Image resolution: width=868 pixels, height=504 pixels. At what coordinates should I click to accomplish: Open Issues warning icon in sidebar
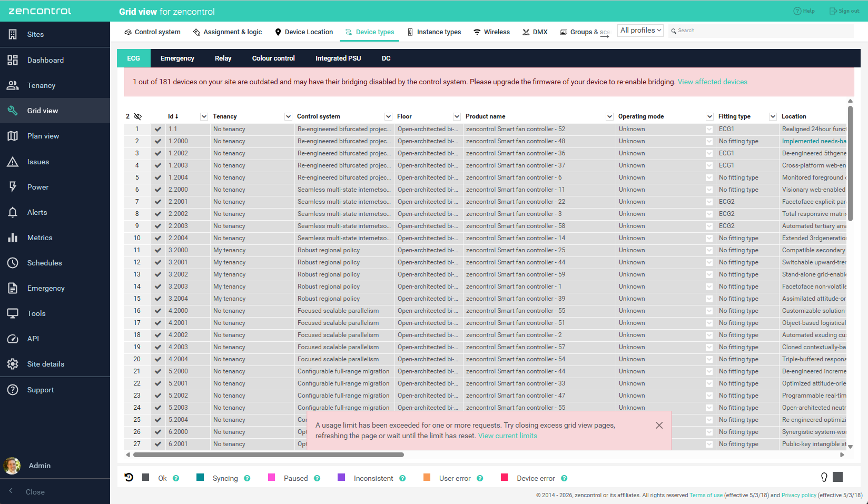13,162
